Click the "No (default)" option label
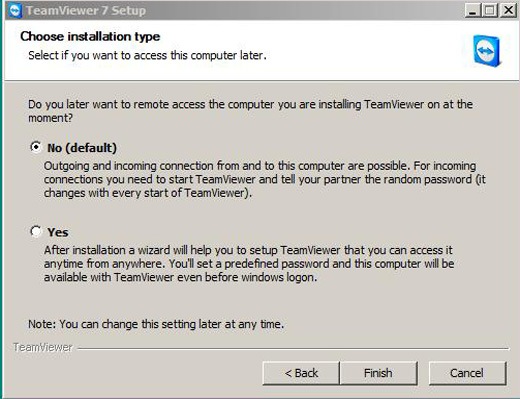The image size is (520, 399). pos(82,148)
